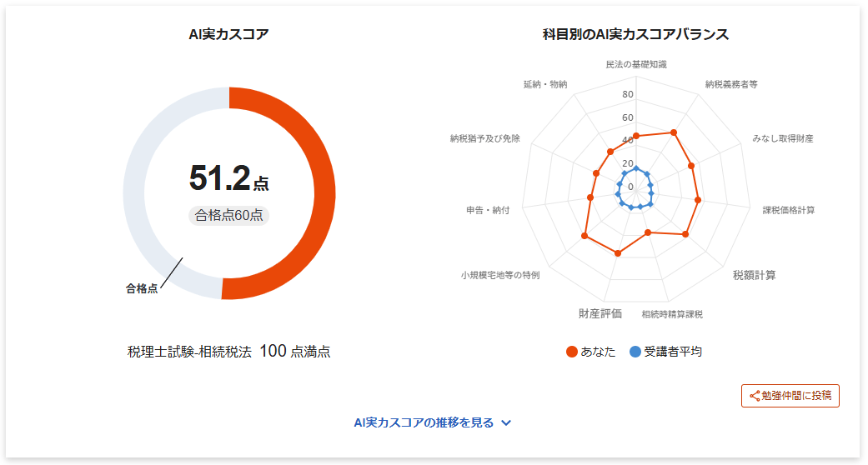The width and height of the screenshot is (868, 465).
Task: Click the orange あなた legend dot
Action: (x=571, y=352)
